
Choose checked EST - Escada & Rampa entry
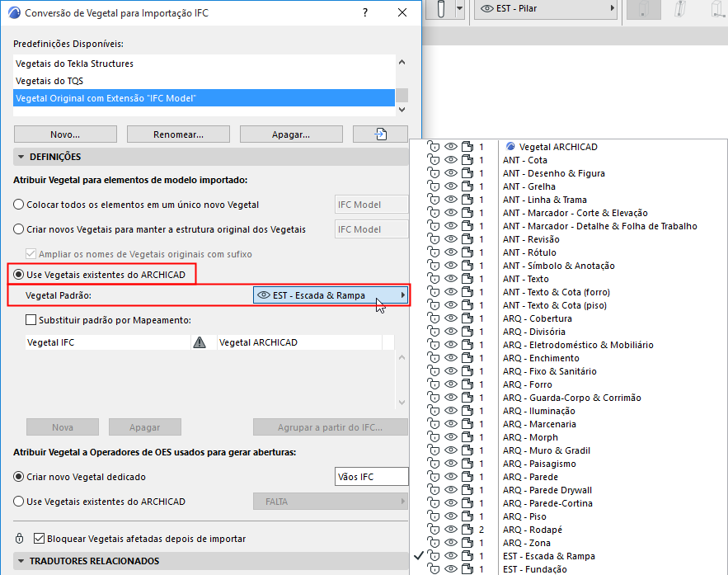pyautogui.click(x=549, y=556)
